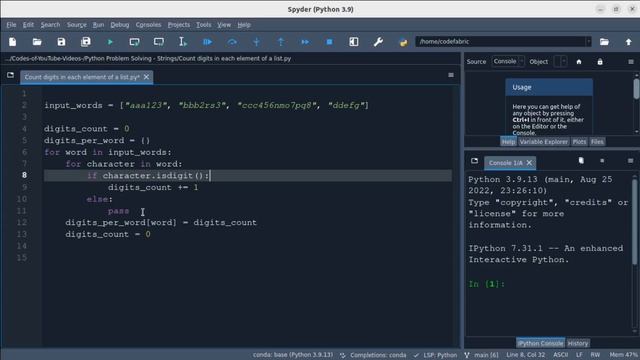Open the Help Source dropdown showing Console
The width and height of the screenshot is (640, 360).
click(508, 62)
